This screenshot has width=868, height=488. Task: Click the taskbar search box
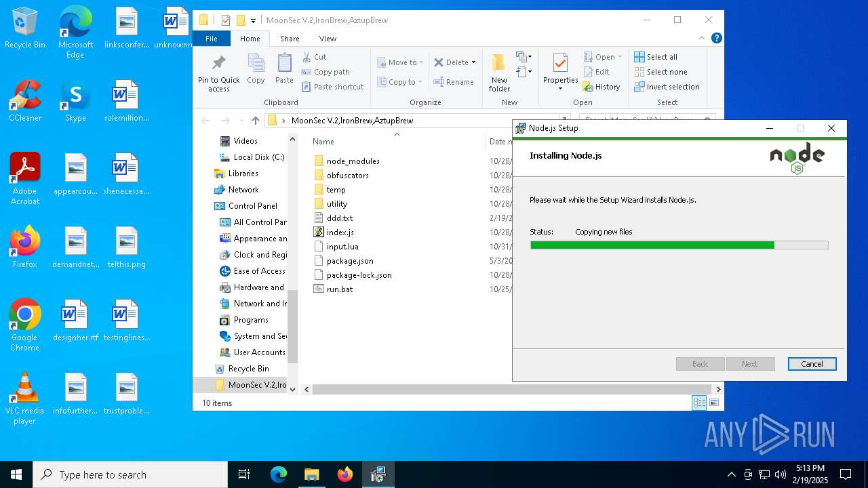130,474
